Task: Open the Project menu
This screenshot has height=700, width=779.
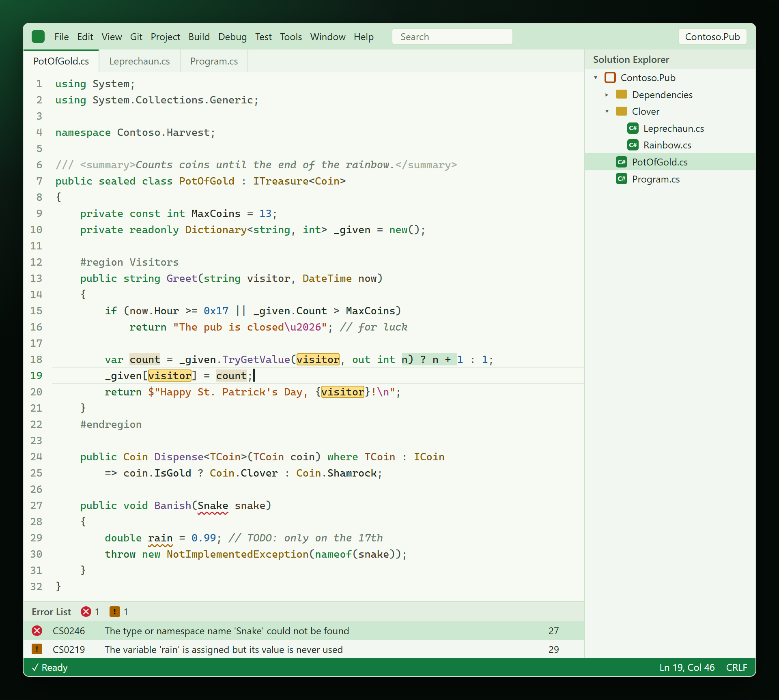Action: 166,37
